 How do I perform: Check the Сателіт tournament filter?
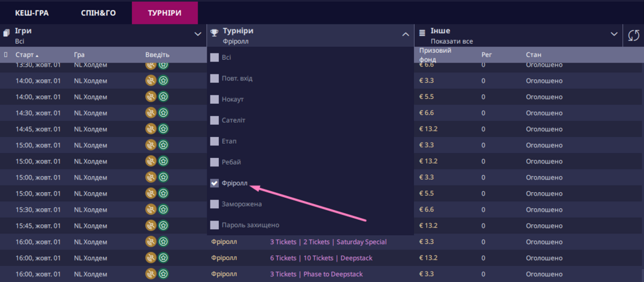click(x=215, y=120)
